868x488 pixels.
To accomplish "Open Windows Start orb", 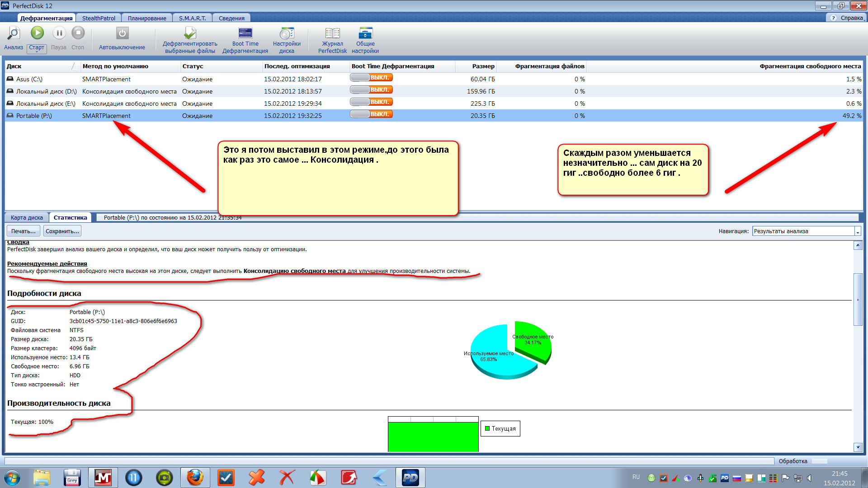I will (x=12, y=478).
